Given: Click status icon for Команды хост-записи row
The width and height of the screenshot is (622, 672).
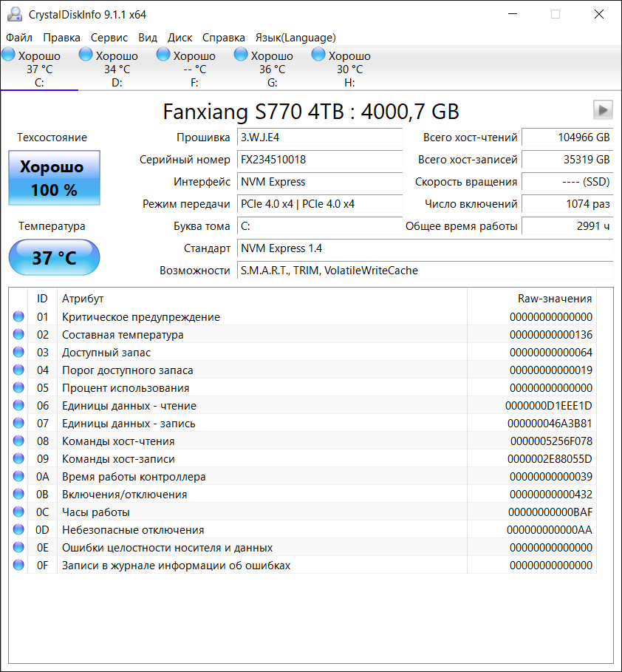Looking at the screenshot, I should (18, 458).
